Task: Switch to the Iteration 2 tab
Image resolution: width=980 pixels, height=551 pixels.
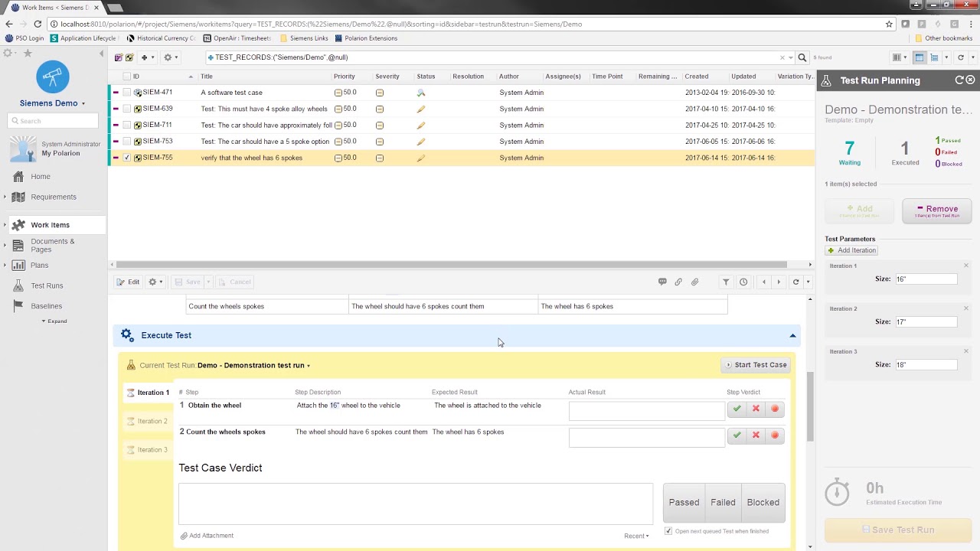Action: pos(147,421)
